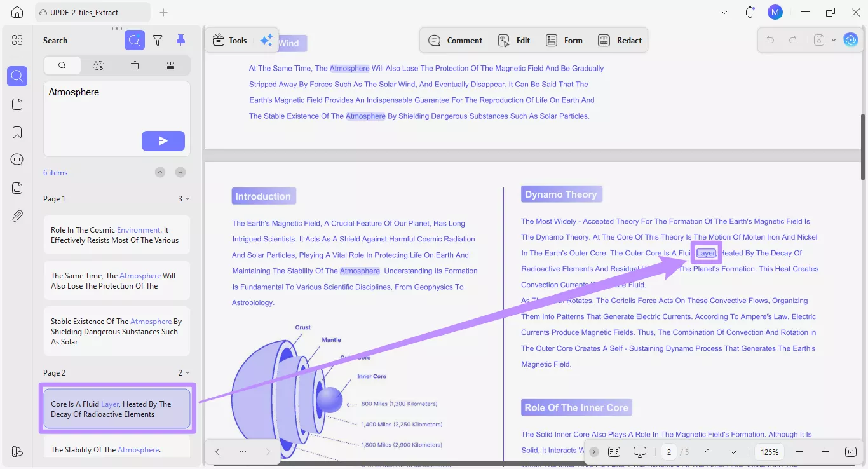868x469 pixels.
Task: Enable two-page view in the bottom toolbar
Action: tap(614, 452)
